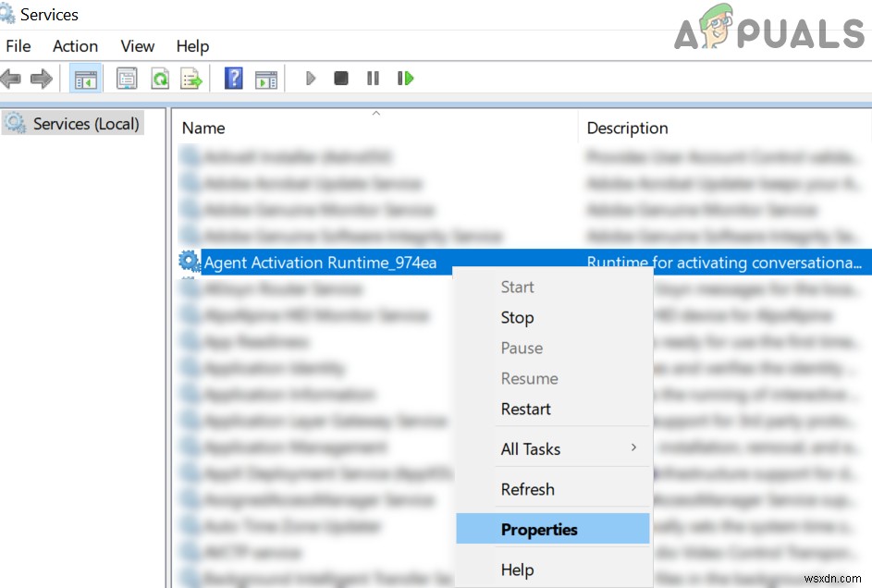Image resolution: width=872 pixels, height=588 pixels.
Task: Open the View menu
Action: [138, 46]
